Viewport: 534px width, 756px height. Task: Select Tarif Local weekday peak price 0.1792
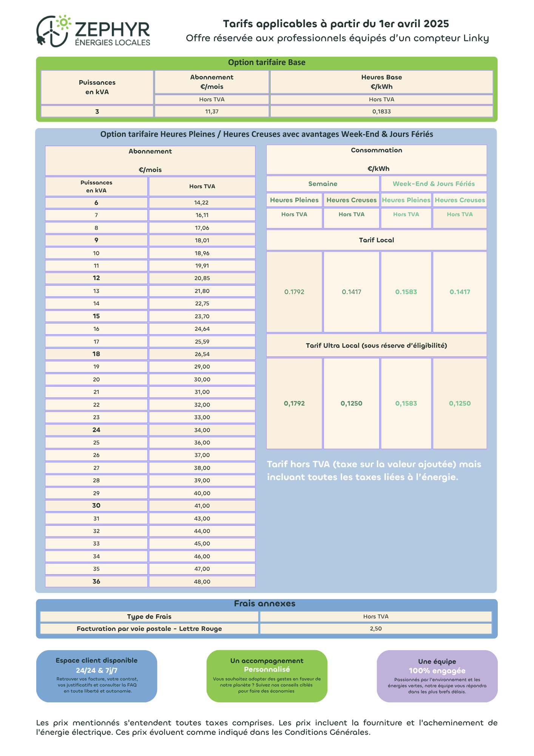coord(294,292)
